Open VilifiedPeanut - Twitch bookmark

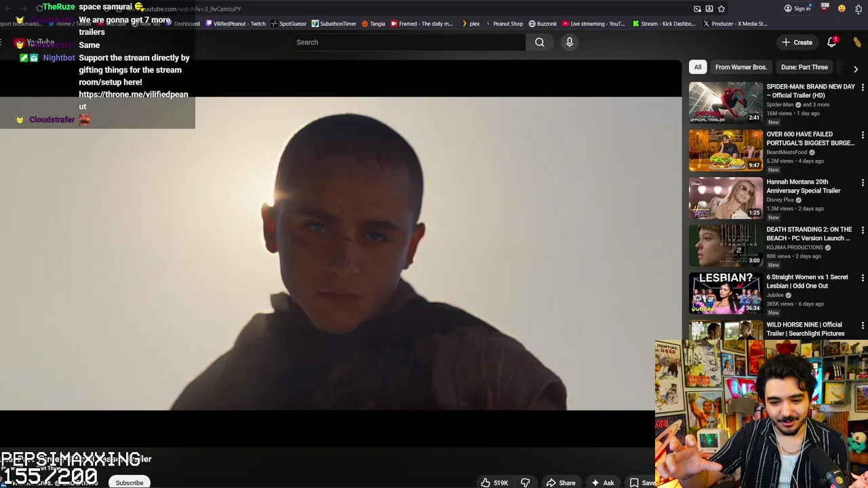(x=235, y=24)
